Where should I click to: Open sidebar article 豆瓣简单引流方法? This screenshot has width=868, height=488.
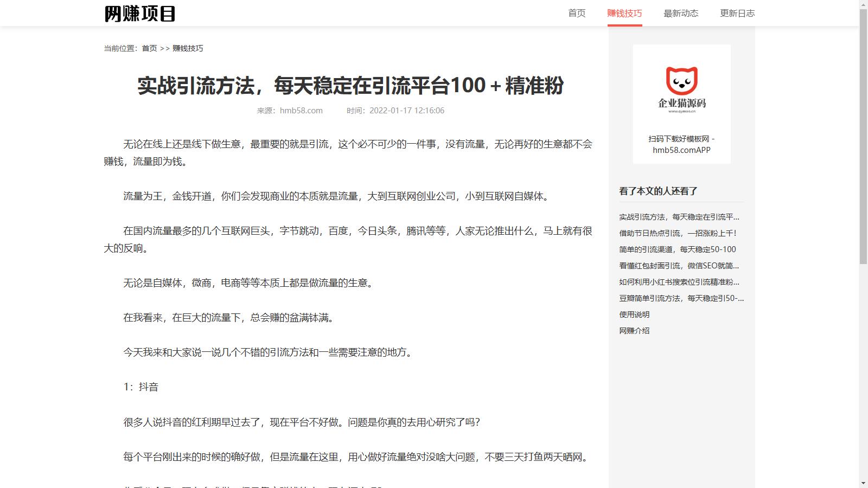pyautogui.click(x=681, y=298)
